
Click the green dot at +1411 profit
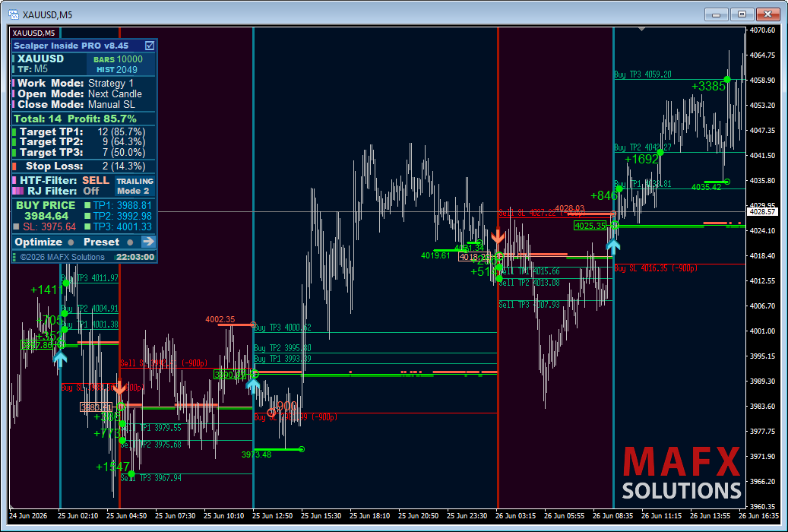coord(66,283)
